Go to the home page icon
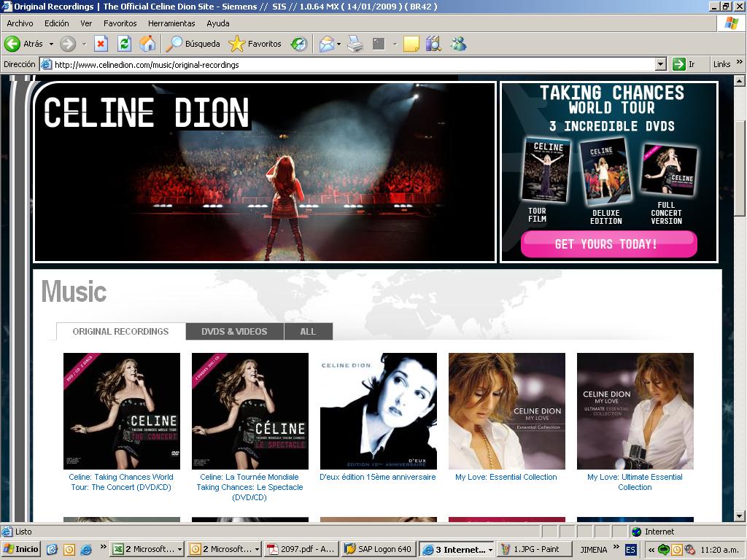Viewport: 747px width, 560px height. click(147, 44)
